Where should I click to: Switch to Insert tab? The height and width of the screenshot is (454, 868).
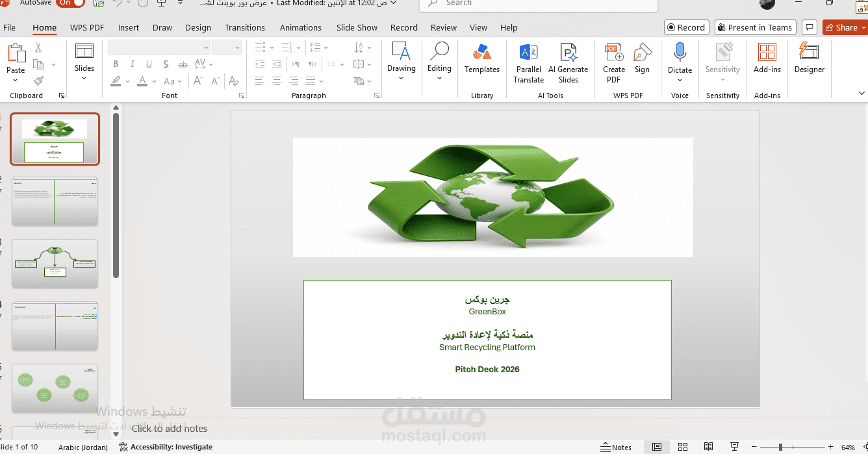pyautogui.click(x=129, y=27)
